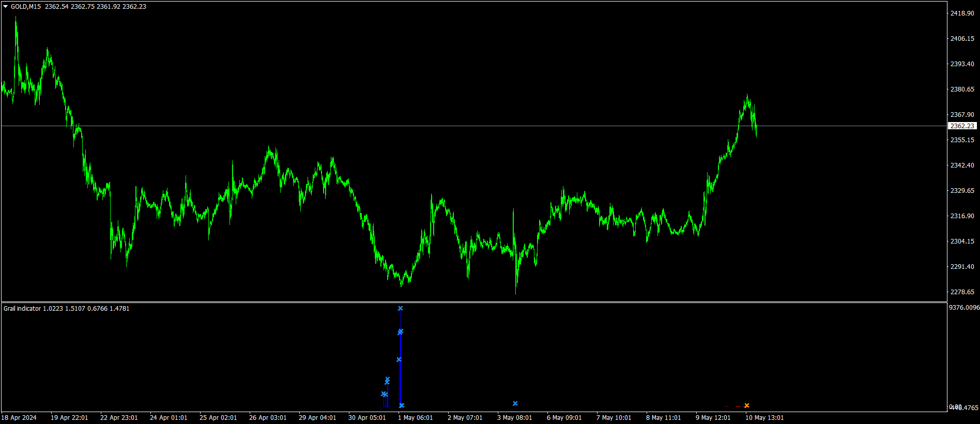
Task: Click the 2393.40 price scale label
Action: 962,64
